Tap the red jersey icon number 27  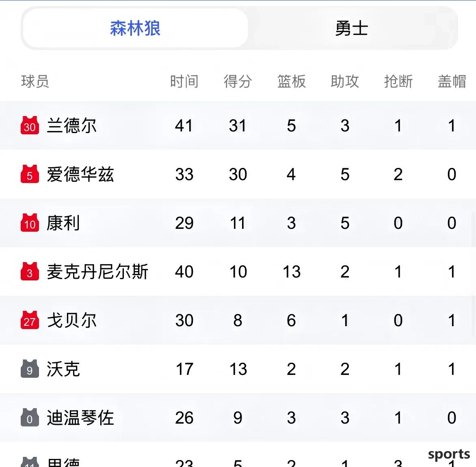[x=30, y=320]
